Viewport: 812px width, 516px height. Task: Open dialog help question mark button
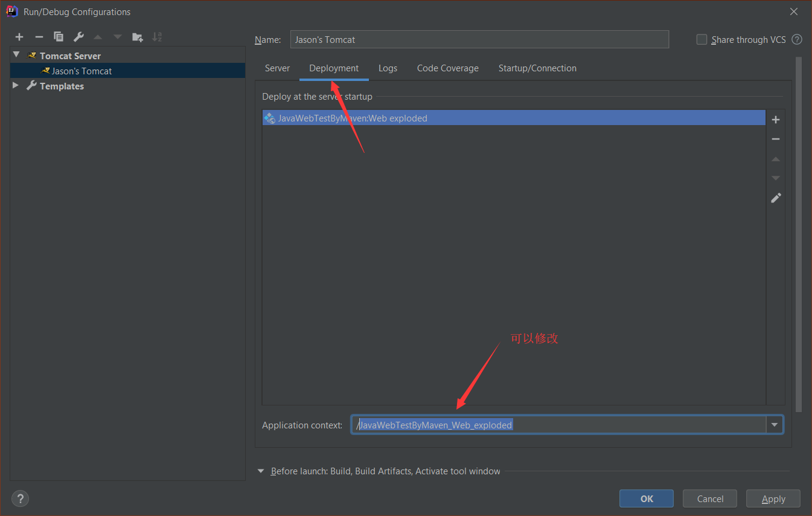[x=20, y=498]
